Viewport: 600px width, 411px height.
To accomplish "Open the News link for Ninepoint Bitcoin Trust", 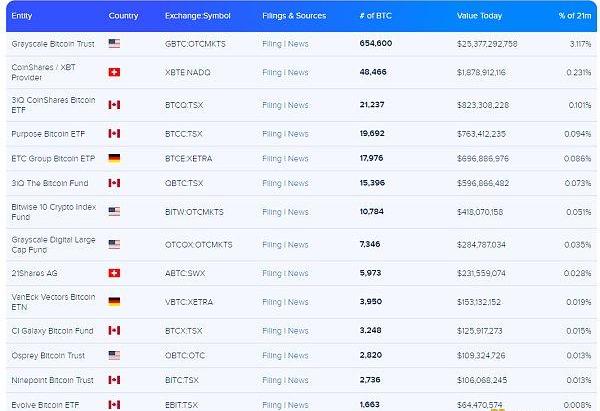I will 298,380.
